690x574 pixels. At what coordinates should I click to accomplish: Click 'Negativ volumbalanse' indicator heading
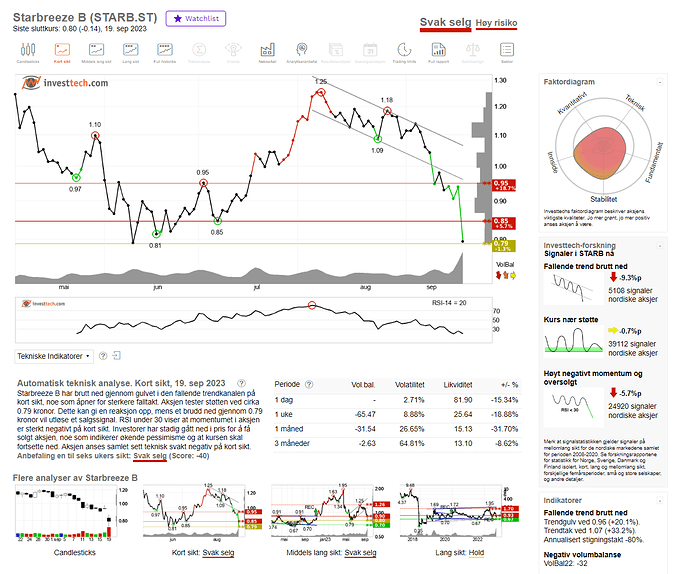point(582,555)
